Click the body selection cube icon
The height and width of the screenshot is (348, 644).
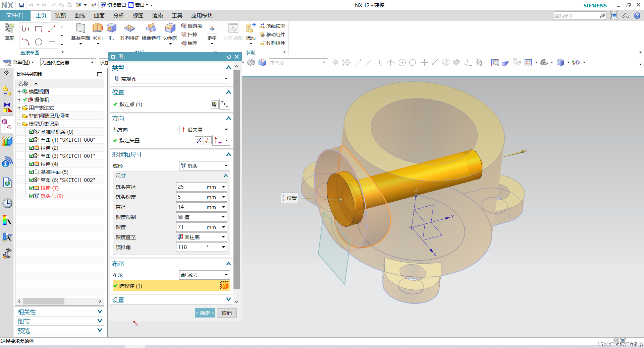[x=225, y=286]
